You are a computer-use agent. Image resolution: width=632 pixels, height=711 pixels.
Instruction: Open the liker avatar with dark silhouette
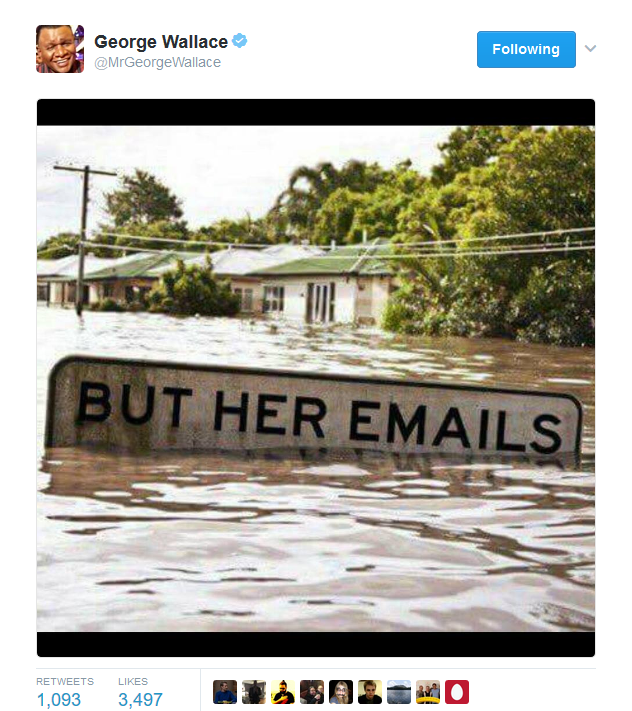tap(254, 692)
